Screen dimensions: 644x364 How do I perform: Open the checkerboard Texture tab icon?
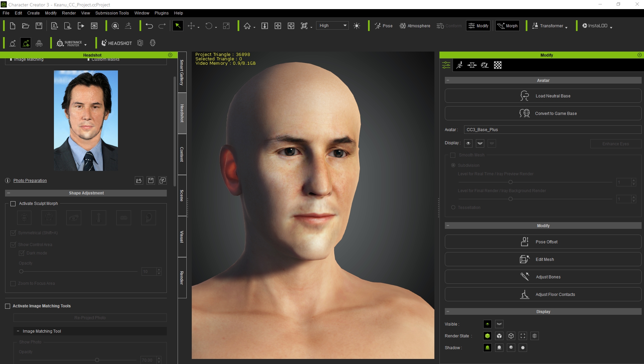click(498, 65)
